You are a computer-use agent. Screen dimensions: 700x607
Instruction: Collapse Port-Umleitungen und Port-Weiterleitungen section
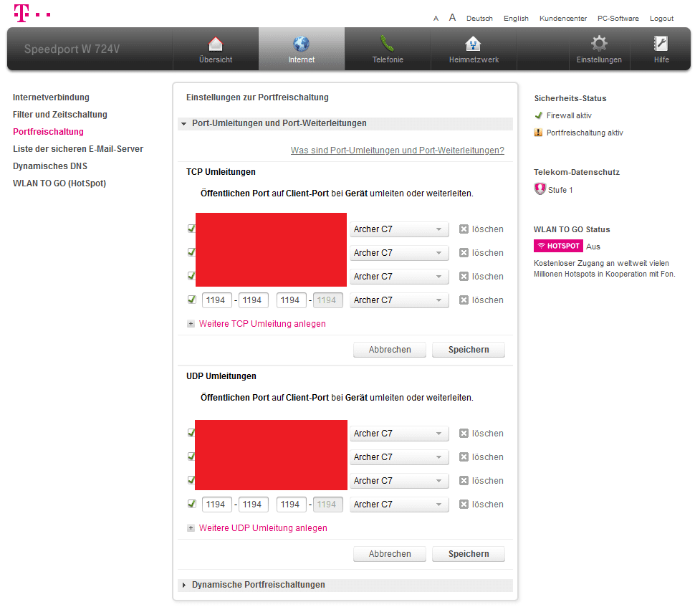coord(345,124)
